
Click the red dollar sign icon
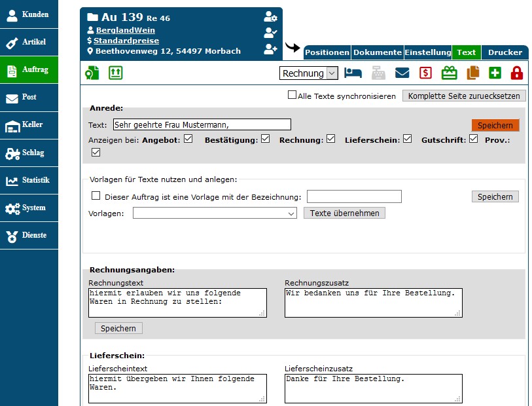(425, 73)
